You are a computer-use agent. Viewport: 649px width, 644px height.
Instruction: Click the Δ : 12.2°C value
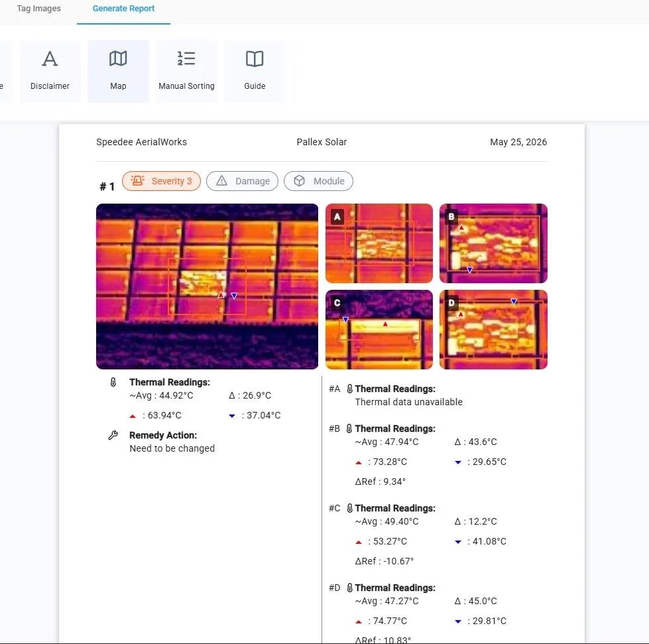[x=475, y=521]
